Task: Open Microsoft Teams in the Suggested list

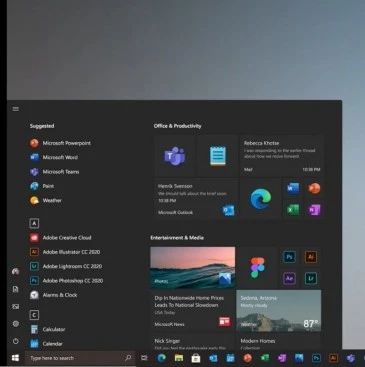Action: point(55,172)
